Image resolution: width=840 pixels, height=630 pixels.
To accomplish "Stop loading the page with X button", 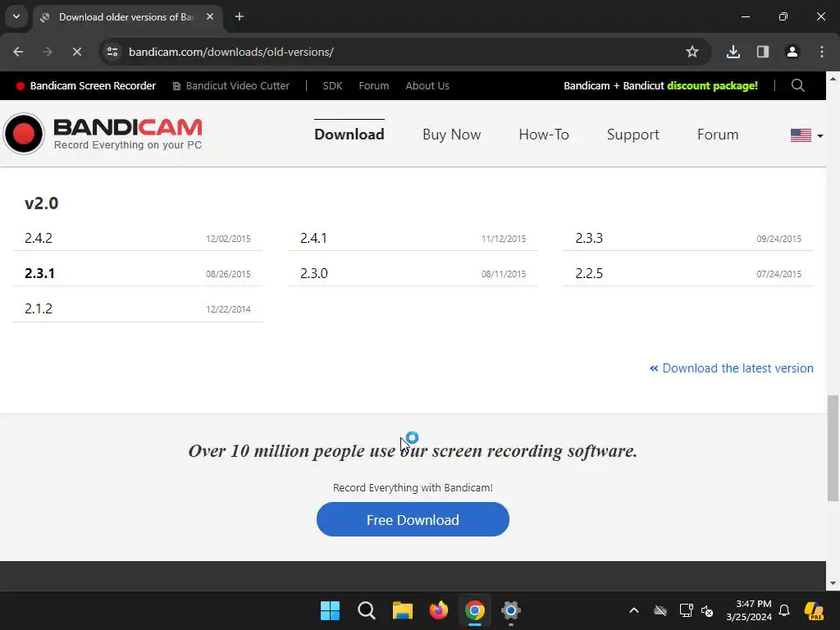I will point(76,52).
